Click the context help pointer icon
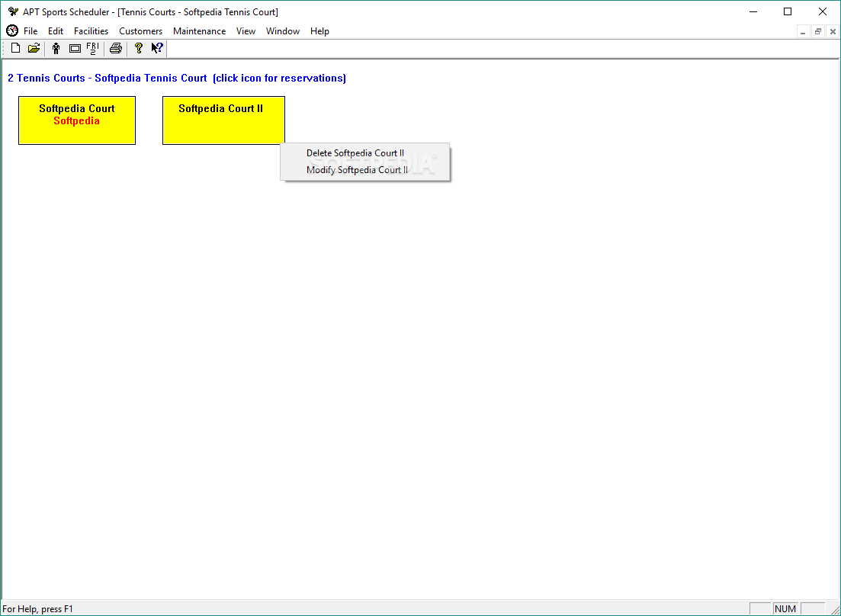This screenshot has width=841, height=616. click(x=156, y=48)
